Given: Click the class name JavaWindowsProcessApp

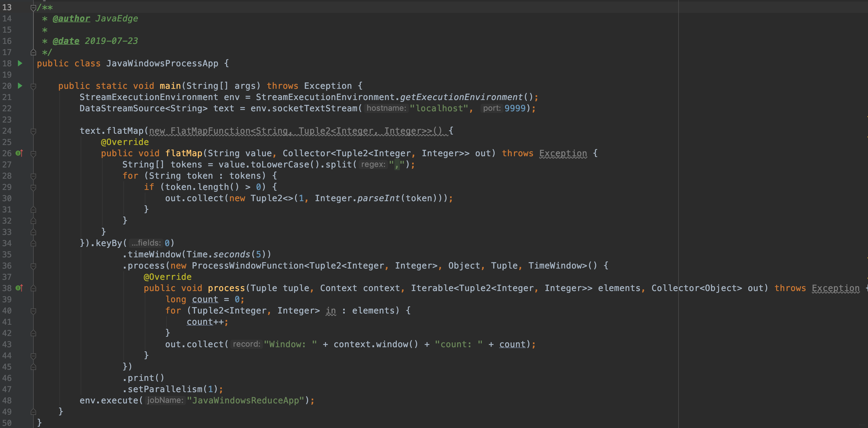Looking at the screenshot, I should coord(162,63).
